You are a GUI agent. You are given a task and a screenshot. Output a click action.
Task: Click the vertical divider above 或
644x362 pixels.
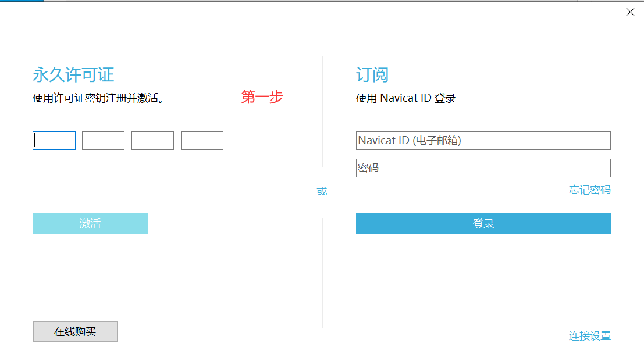pos(322,112)
